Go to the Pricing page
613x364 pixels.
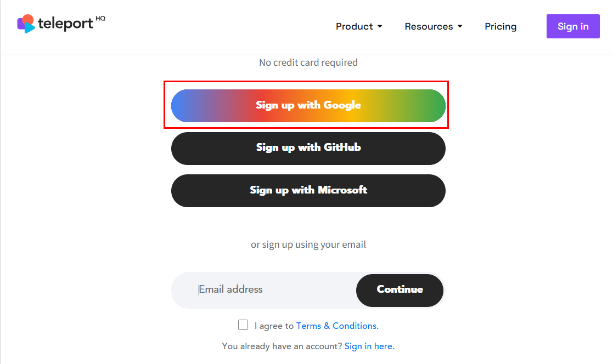(x=500, y=26)
